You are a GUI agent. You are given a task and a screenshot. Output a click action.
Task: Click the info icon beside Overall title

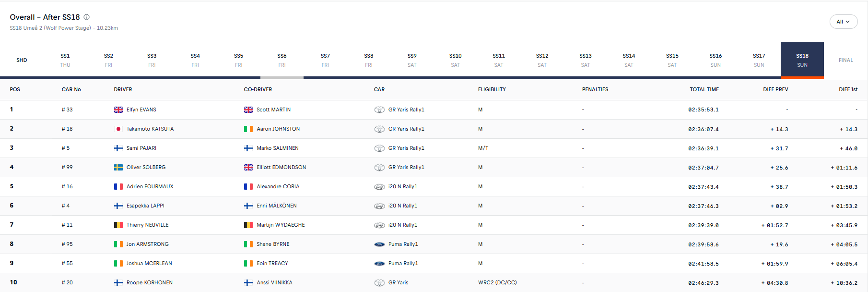pos(87,17)
